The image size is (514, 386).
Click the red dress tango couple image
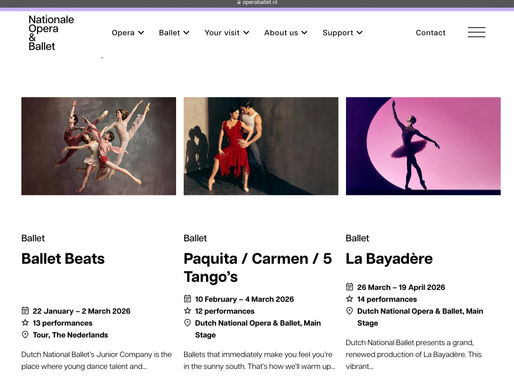(261, 146)
